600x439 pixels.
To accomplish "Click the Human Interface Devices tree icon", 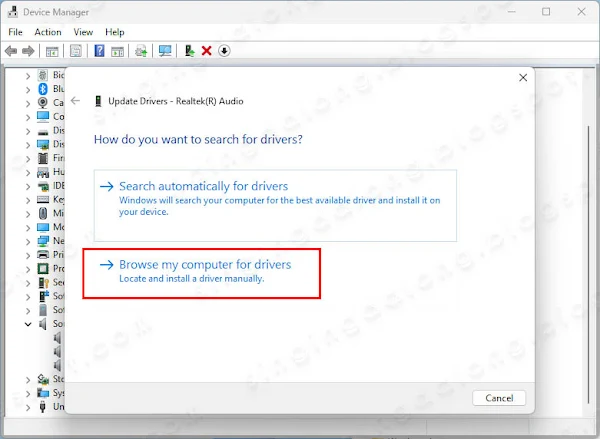I will click(43, 172).
